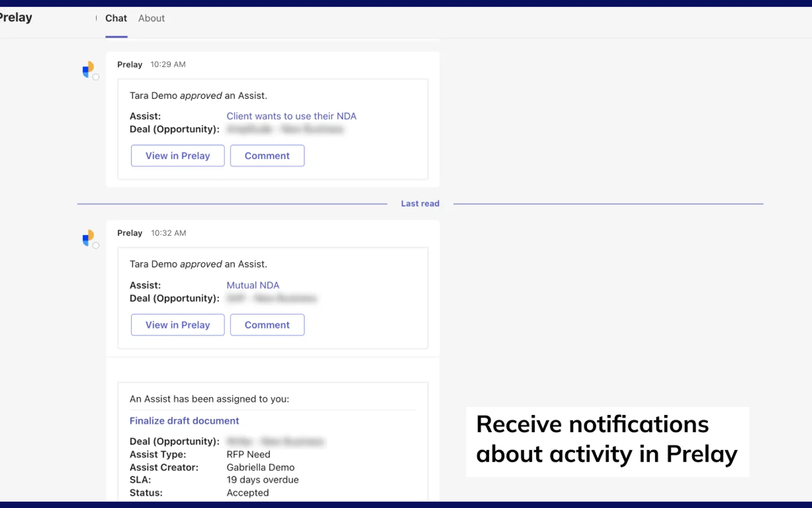This screenshot has height=508, width=812.
Task: Click the Prelay sender name on the 10:32 AM message
Action: coord(129,233)
